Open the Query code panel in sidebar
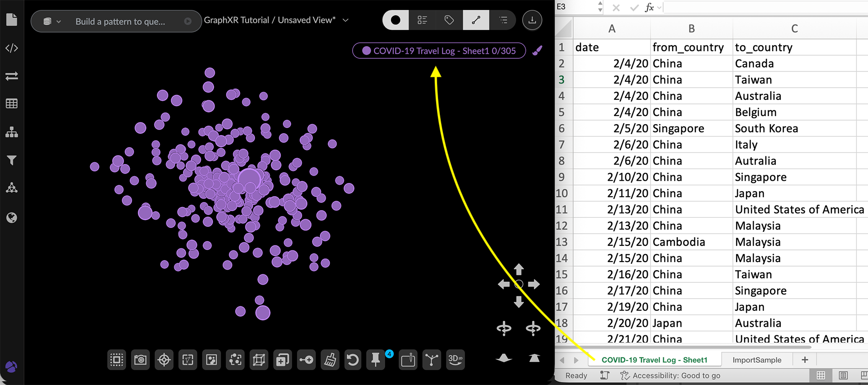 pos(12,48)
